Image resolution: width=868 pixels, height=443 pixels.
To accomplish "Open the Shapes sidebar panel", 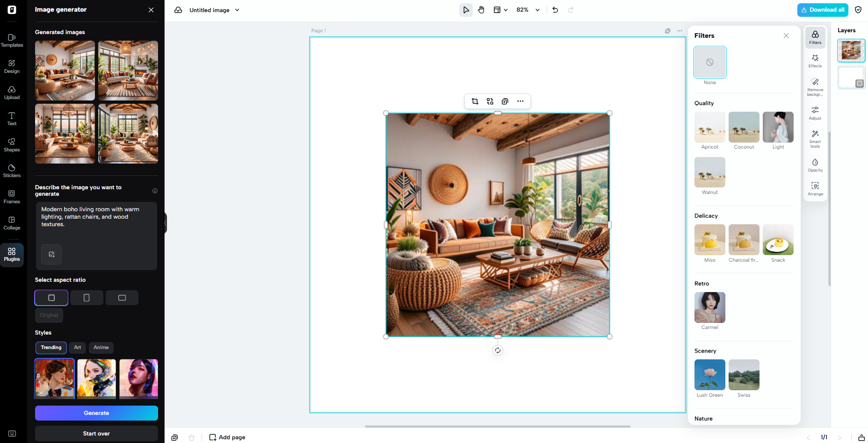I will pyautogui.click(x=12, y=145).
